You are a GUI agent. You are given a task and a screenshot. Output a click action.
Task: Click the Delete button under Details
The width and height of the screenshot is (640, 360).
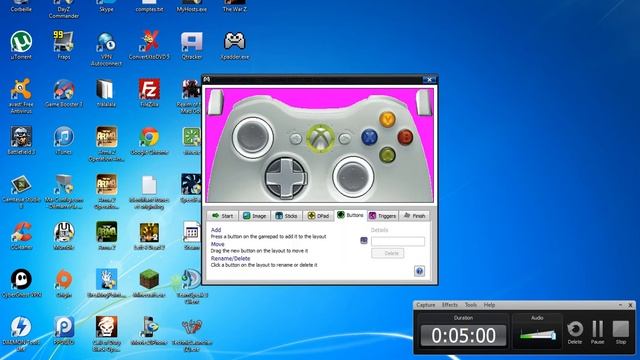pyautogui.click(x=388, y=253)
